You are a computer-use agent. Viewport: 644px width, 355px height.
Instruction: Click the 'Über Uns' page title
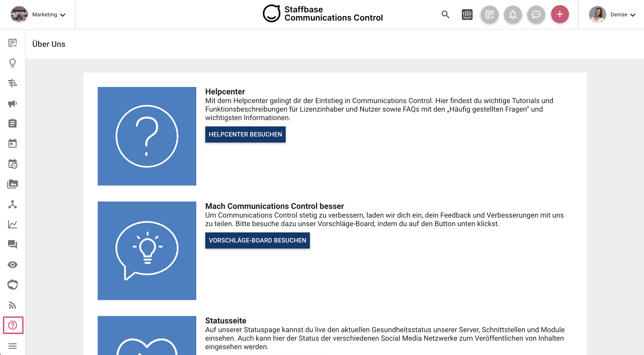(x=49, y=44)
